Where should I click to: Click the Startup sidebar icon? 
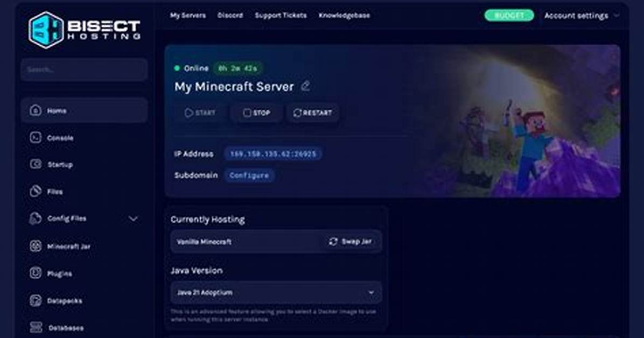pyautogui.click(x=36, y=164)
